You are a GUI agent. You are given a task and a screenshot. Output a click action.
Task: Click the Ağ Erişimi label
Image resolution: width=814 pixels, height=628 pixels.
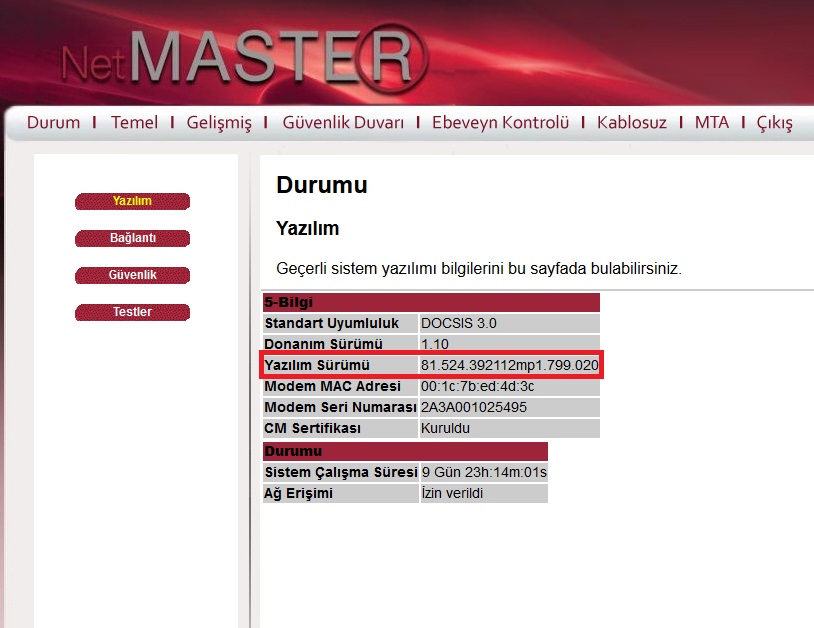tap(299, 493)
